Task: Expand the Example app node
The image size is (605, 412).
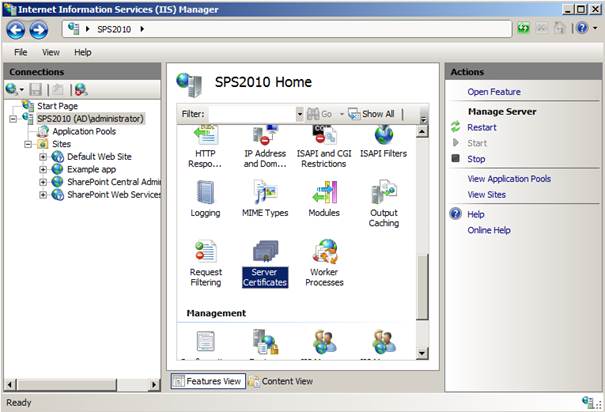Action: click(43, 170)
